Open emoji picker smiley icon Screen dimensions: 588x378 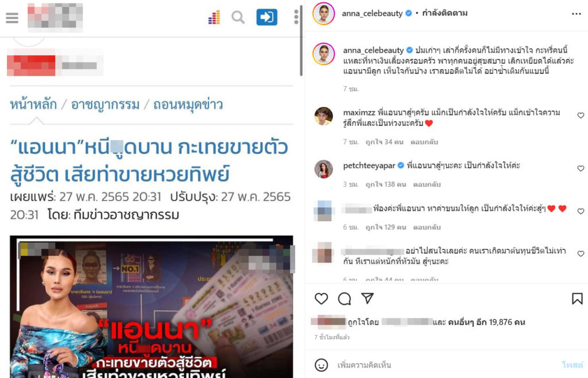click(322, 365)
